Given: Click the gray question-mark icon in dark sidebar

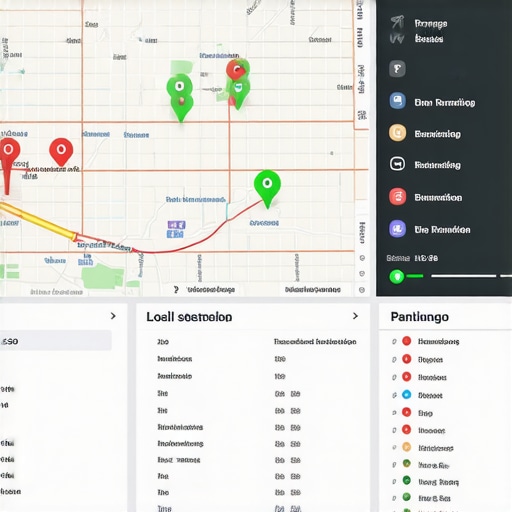Looking at the screenshot, I should point(397,69).
